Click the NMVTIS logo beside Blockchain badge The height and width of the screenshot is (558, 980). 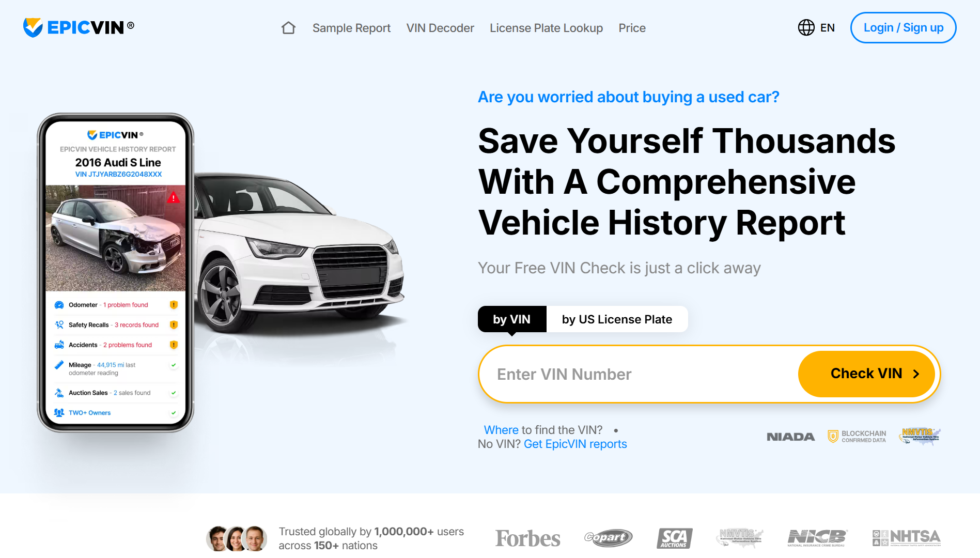tap(920, 436)
